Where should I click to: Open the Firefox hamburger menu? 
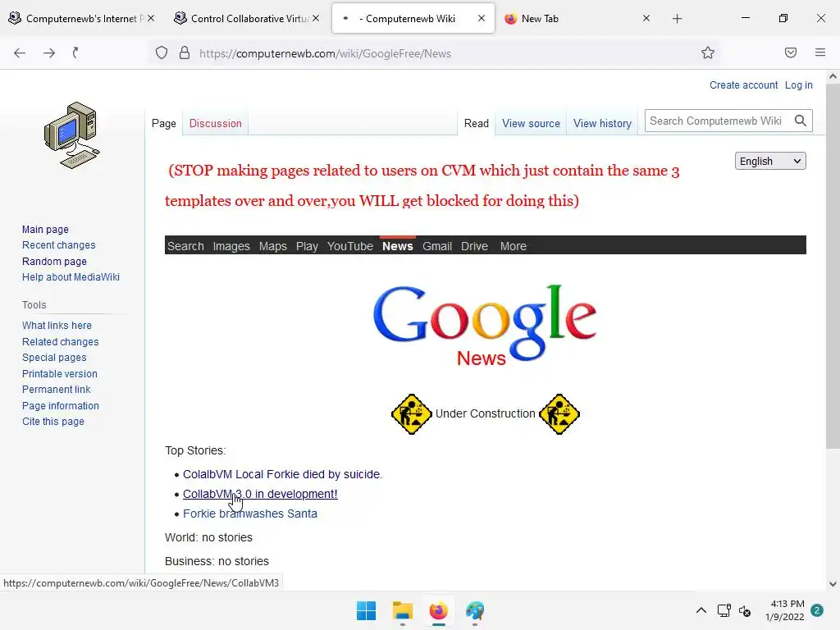[820, 52]
